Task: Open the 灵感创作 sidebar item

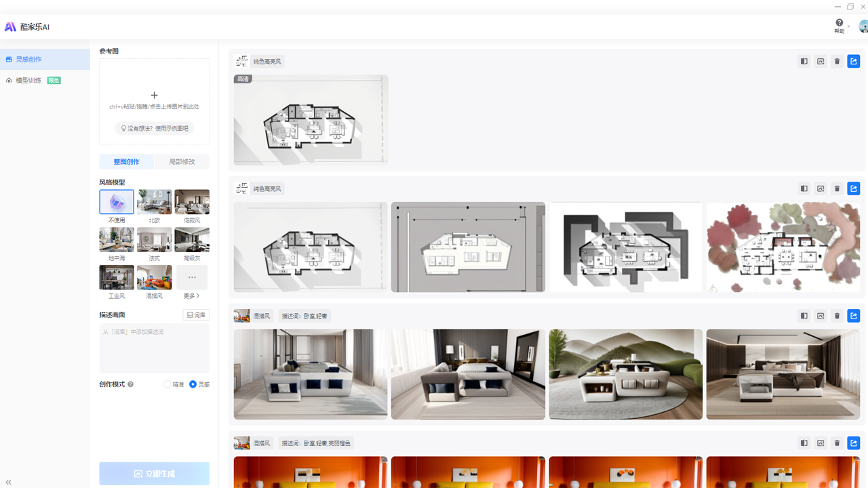Action: pos(45,59)
